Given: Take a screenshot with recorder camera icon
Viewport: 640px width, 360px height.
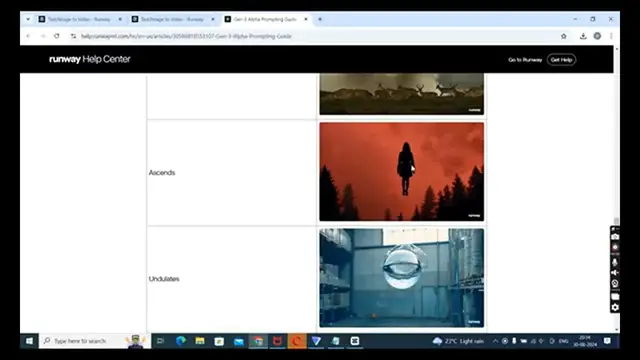Looking at the screenshot, I should (x=615, y=237).
